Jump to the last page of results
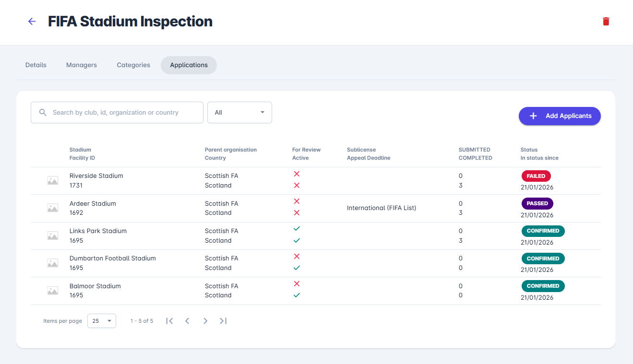The height and width of the screenshot is (364, 633). pos(223,321)
